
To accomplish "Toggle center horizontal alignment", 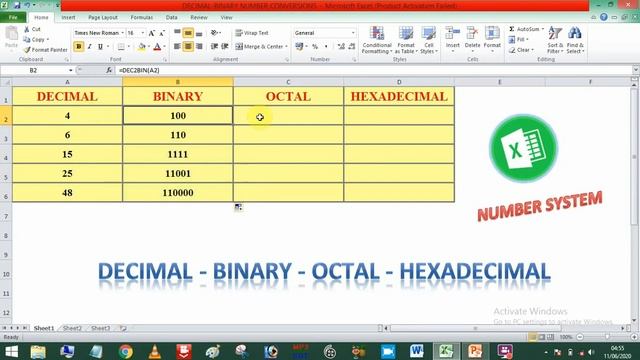I will tap(188, 47).
